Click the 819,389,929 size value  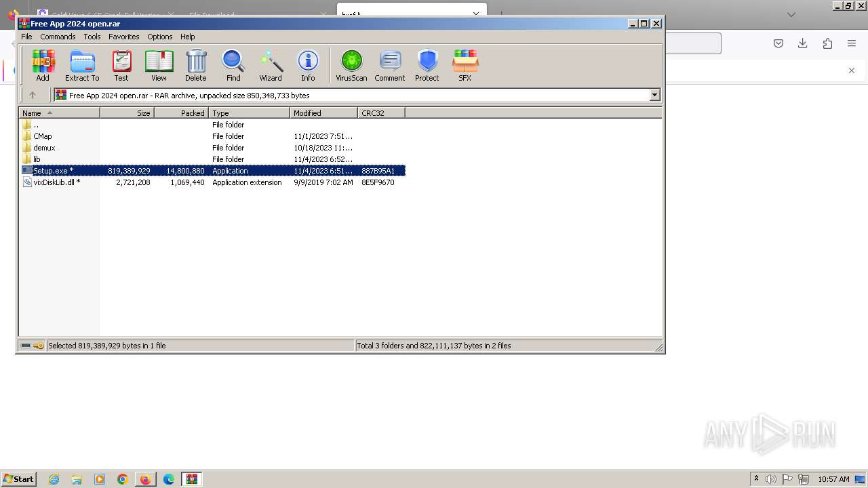coord(129,171)
